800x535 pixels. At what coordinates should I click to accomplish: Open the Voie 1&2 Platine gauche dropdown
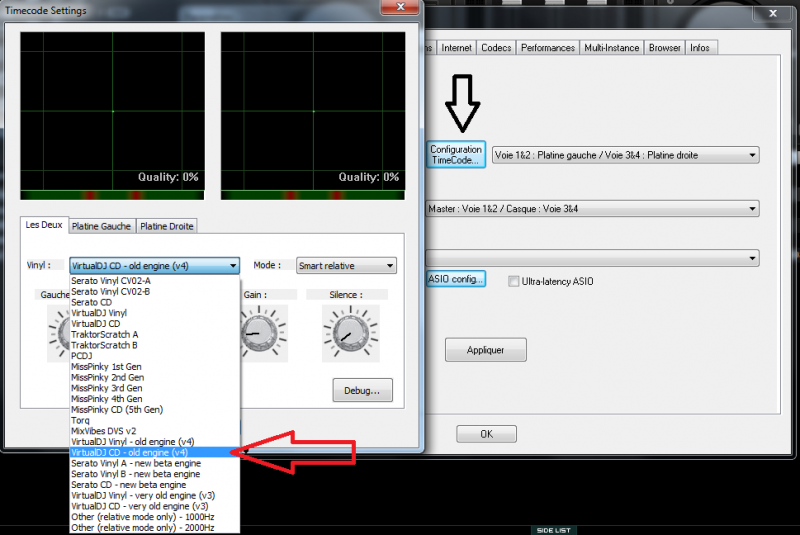point(626,155)
